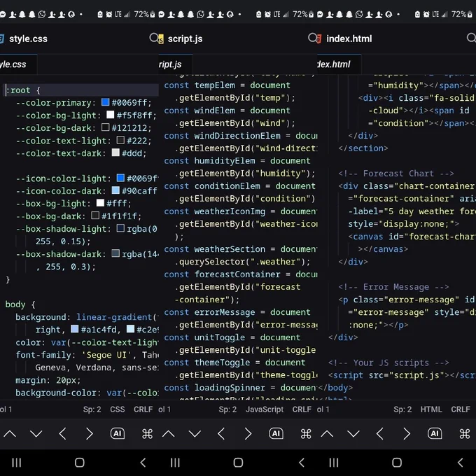
Task: Select the open script.js file tab
Action: click(x=176, y=64)
